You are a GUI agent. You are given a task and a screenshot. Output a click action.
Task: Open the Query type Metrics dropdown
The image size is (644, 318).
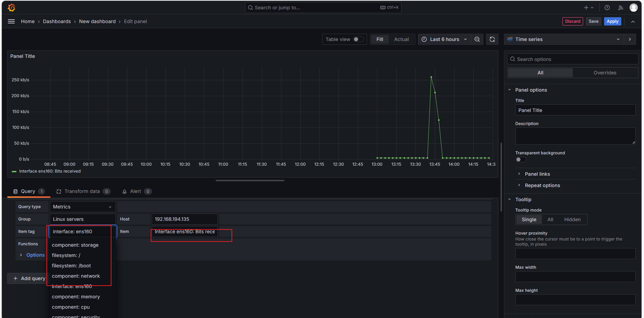pyautogui.click(x=83, y=207)
